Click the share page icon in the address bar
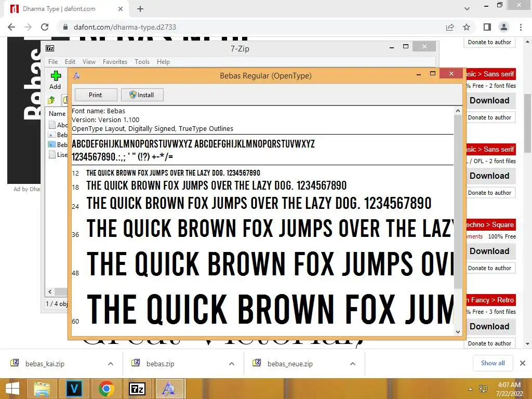Screen dimensions: 532x399 tap(450, 27)
